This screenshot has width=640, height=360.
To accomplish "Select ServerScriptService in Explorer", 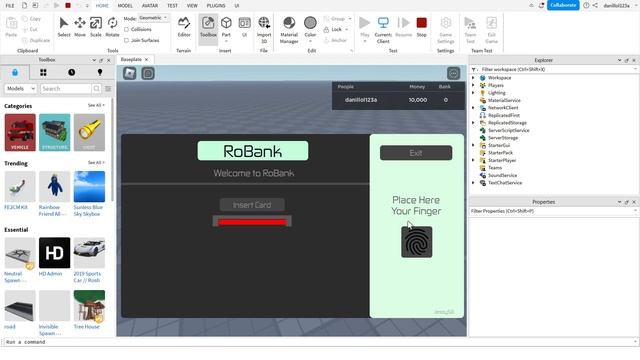I will pyautogui.click(x=509, y=130).
